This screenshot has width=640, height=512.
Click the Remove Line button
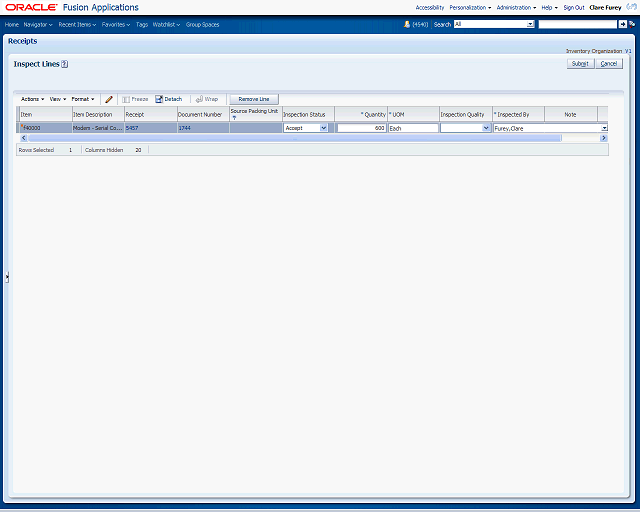pos(254,99)
